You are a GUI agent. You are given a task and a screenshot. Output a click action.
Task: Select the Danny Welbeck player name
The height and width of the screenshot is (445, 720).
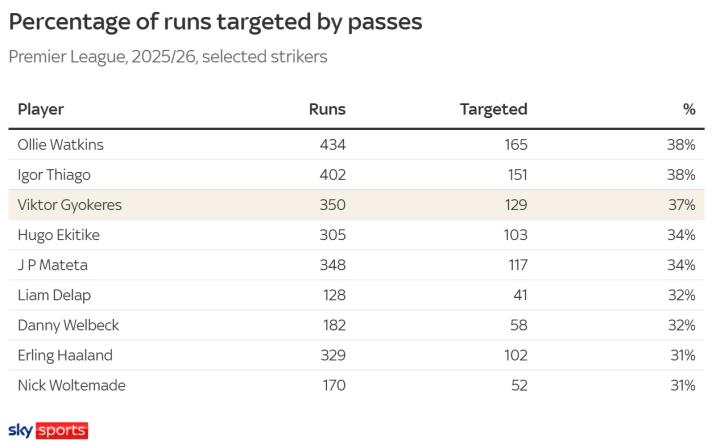(63, 325)
